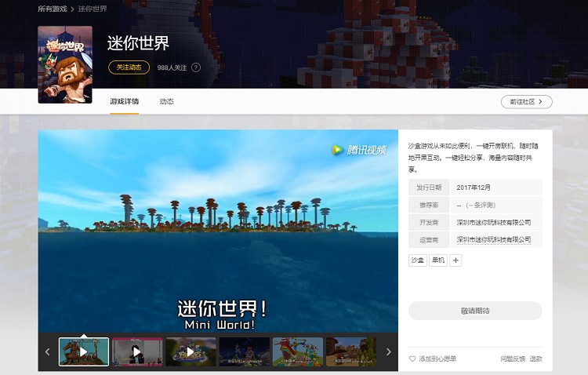Open the sixth desert screenshot thumbnail

click(351, 351)
